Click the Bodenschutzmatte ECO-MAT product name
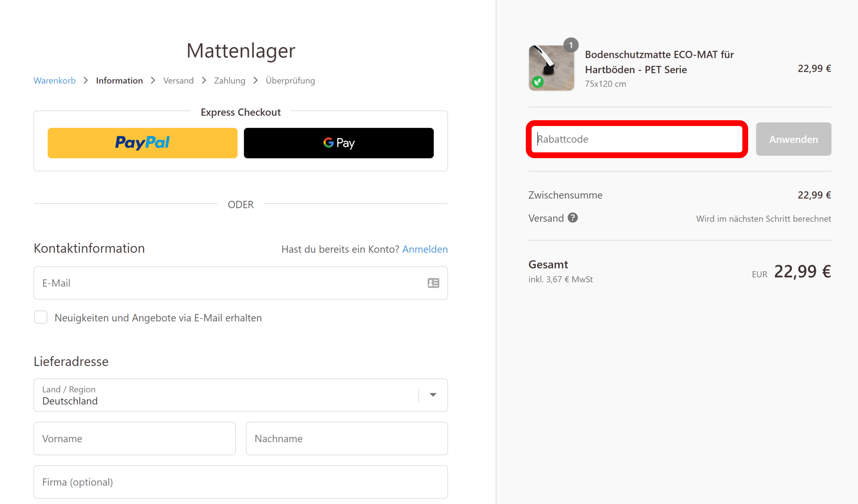This screenshot has height=504, width=858. (659, 62)
